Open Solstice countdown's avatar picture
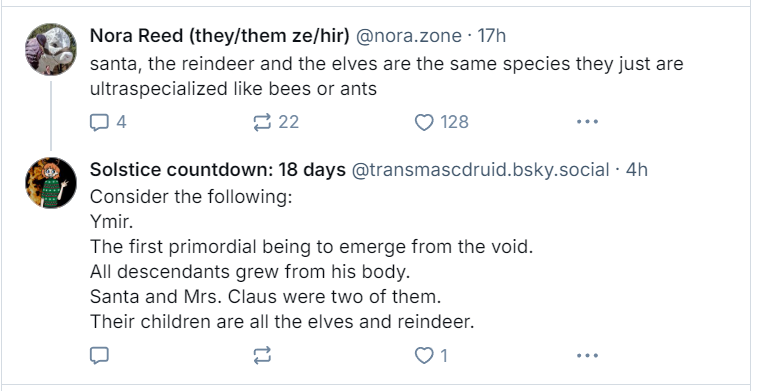The image size is (759, 391). coord(51,183)
